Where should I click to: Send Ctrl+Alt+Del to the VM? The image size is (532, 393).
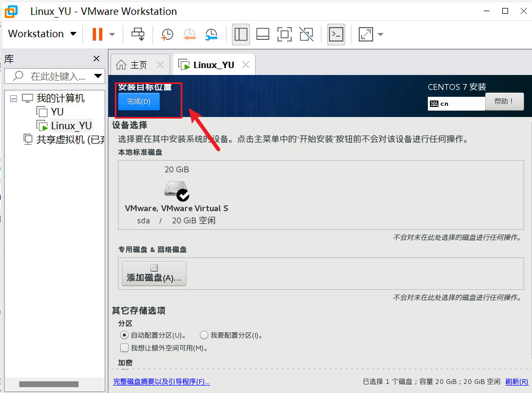(x=138, y=34)
